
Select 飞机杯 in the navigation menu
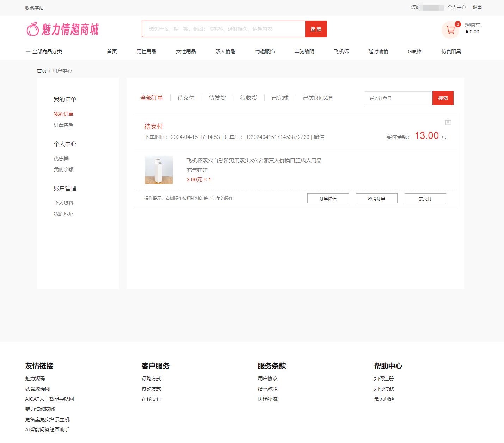point(341,51)
